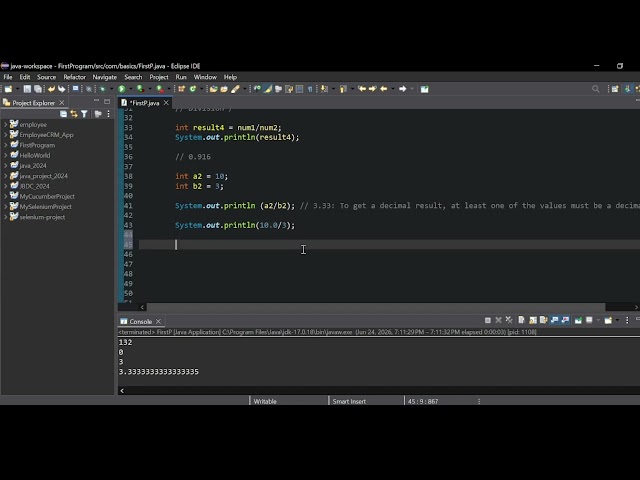Click the Search flashlight toolbar icon
The width and height of the screenshot is (640, 480).
235,89
